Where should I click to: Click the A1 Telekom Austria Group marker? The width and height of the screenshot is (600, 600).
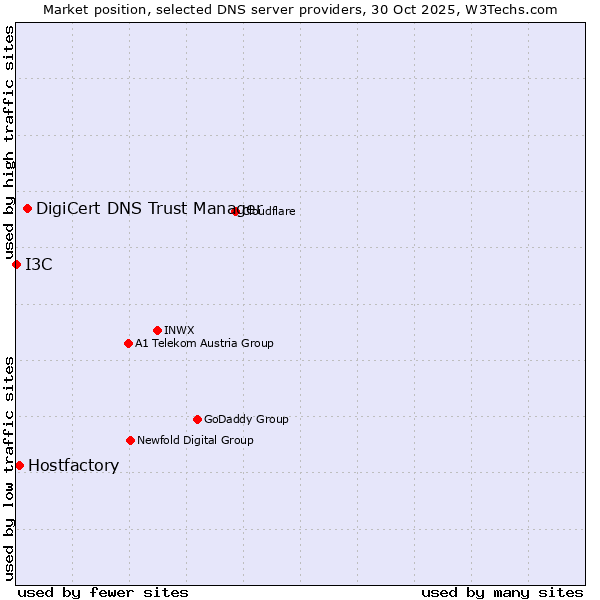(x=128, y=343)
